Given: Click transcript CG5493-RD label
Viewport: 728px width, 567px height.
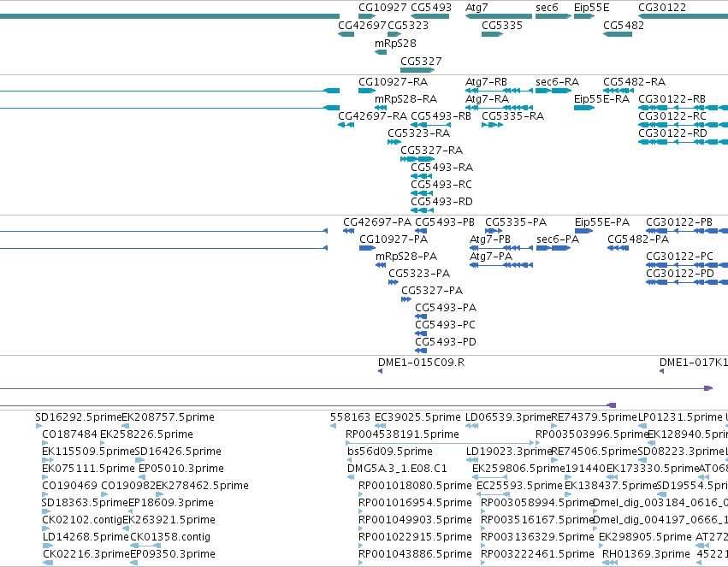Looking at the screenshot, I should [441, 203].
